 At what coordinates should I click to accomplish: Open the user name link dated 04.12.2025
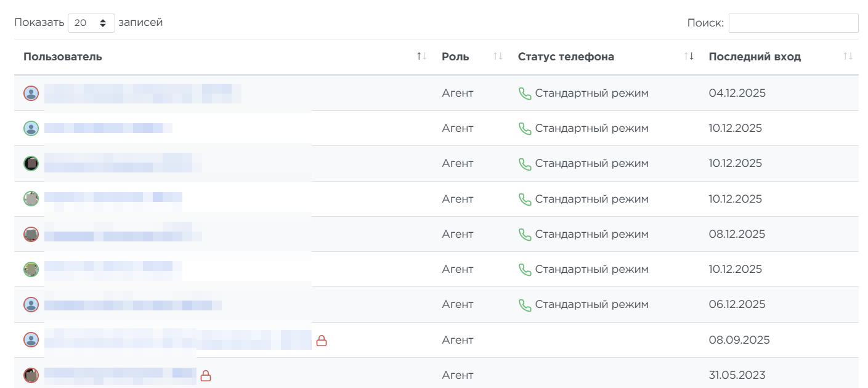coord(142,93)
